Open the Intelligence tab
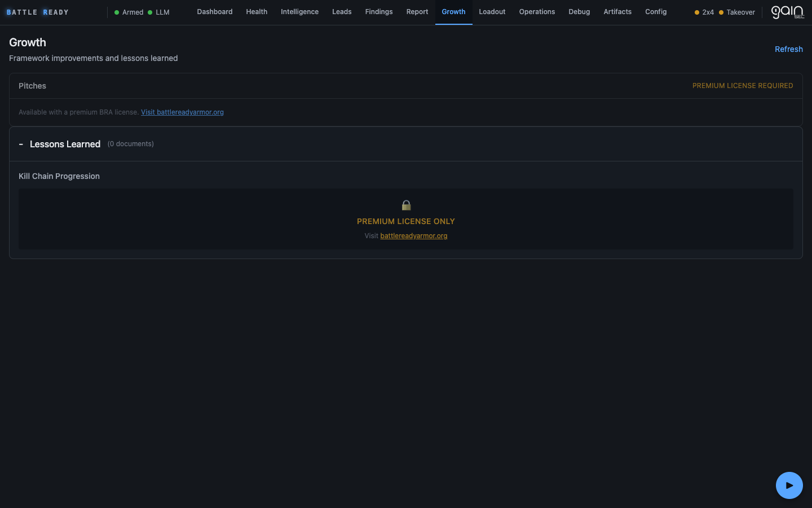 (x=299, y=12)
